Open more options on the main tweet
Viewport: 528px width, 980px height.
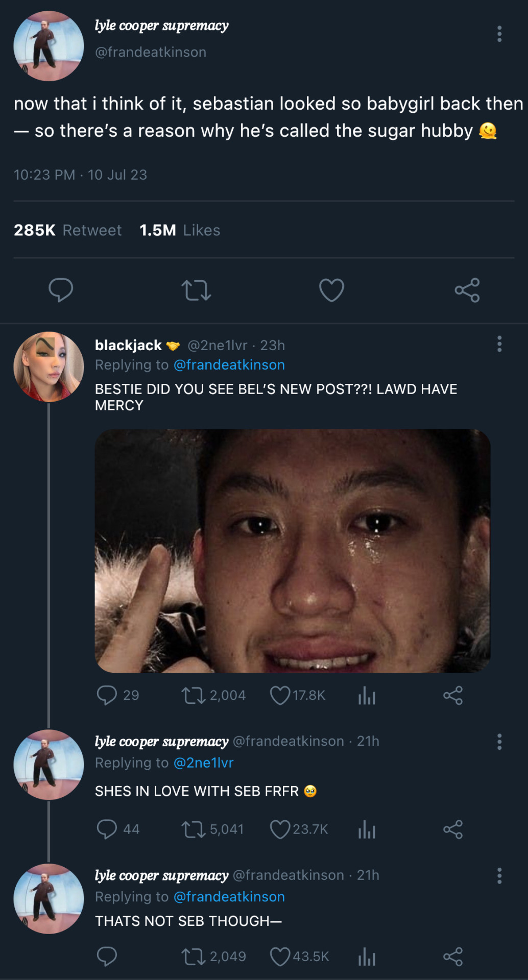[499, 34]
